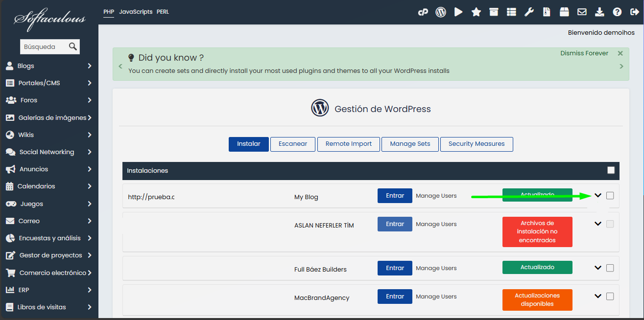Log out using the exit icon
This screenshot has height=320, width=644.
(x=635, y=12)
